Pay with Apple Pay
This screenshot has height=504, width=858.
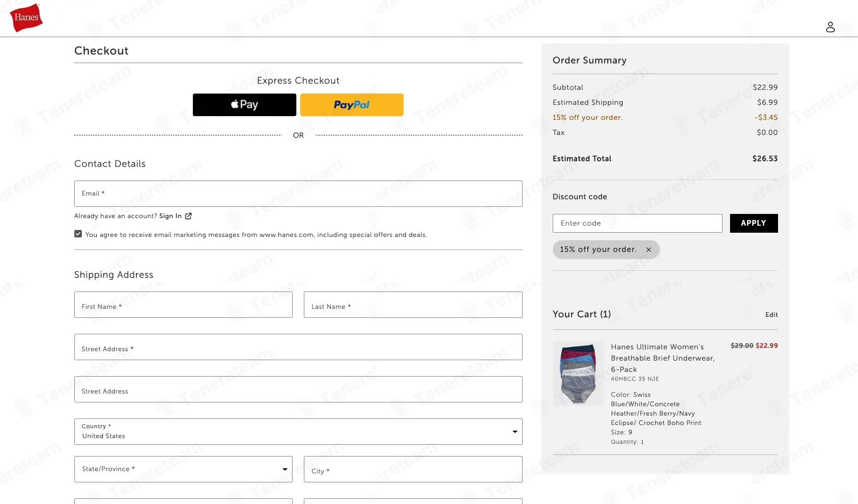click(245, 105)
